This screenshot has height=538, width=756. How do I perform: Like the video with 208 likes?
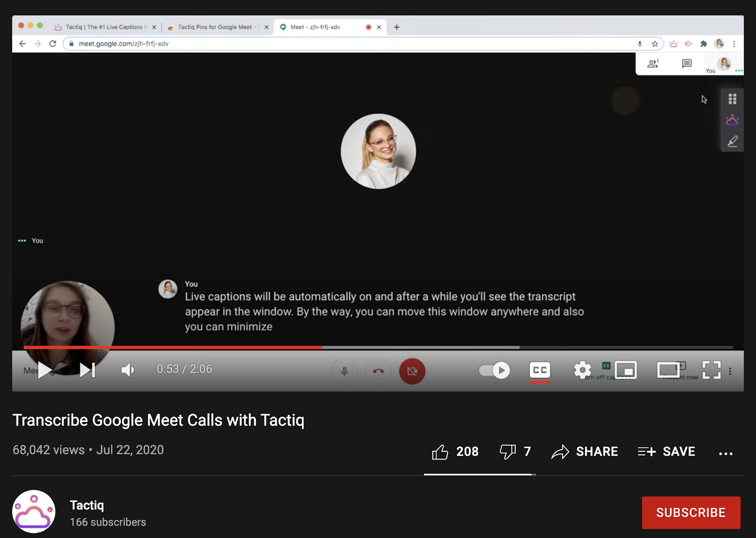tap(455, 452)
